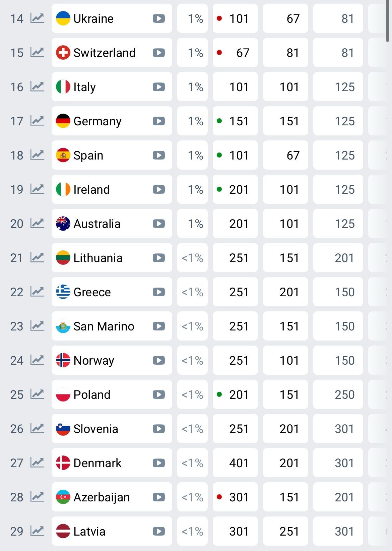This screenshot has height=551, width=392.
Task: Play the Lithuania entry video
Action: (159, 258)
